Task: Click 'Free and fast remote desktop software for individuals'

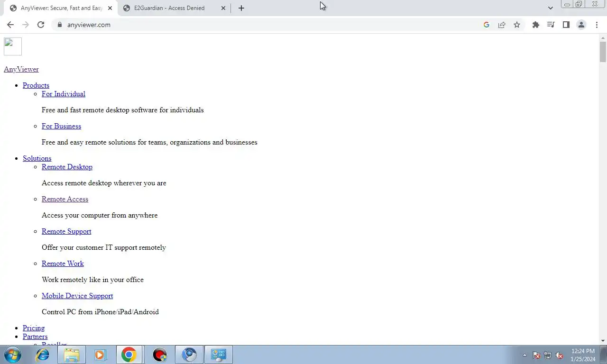Action: pos(123,110)
